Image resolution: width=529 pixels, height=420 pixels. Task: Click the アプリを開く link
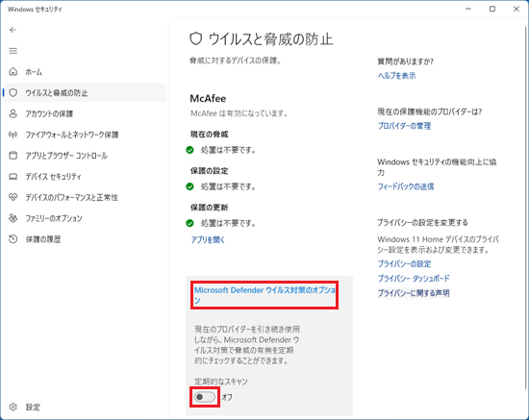click(208, 239)
